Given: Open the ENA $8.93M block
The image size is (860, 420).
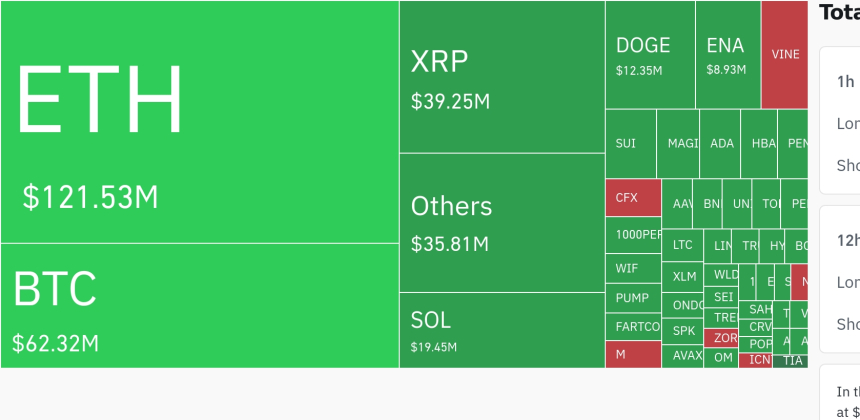Looking at the screenshot, I should [x=727, y=55].
